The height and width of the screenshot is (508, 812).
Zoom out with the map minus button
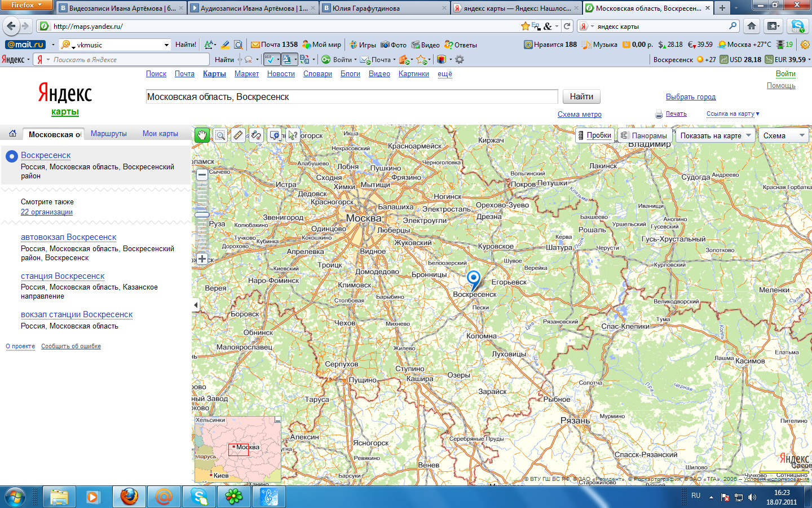202,175
